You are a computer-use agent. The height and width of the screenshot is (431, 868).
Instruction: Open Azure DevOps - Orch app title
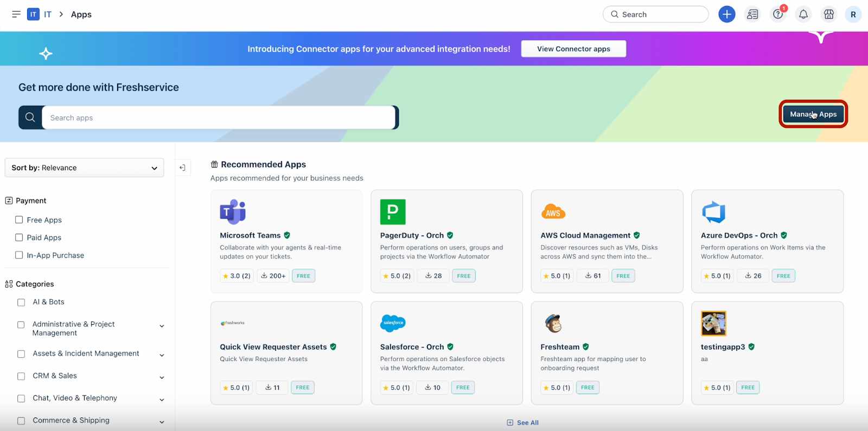(739, 235)
